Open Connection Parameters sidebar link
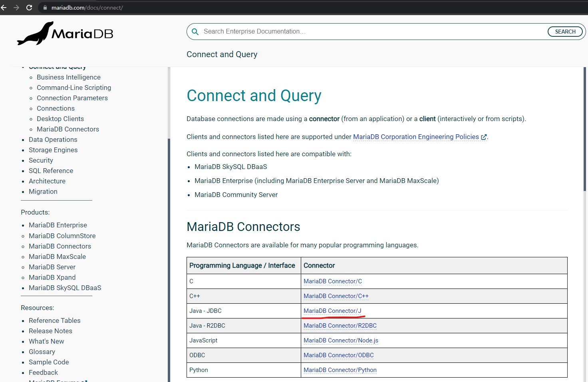Screen dimensions: 588x382 [x=72, y=98]
